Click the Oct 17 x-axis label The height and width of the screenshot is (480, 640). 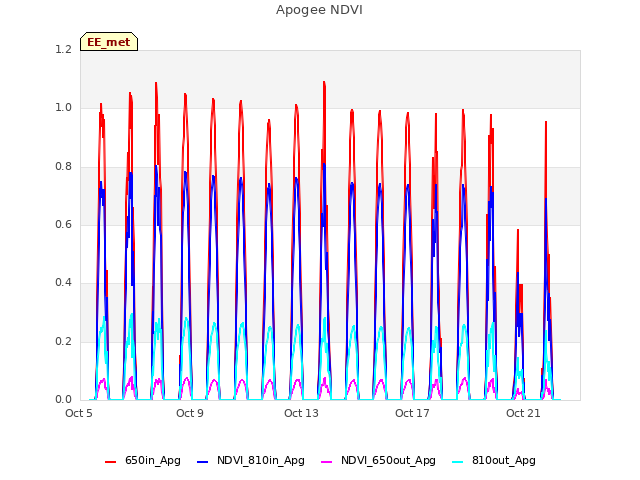pyautogui.click(x=412, y=413)
